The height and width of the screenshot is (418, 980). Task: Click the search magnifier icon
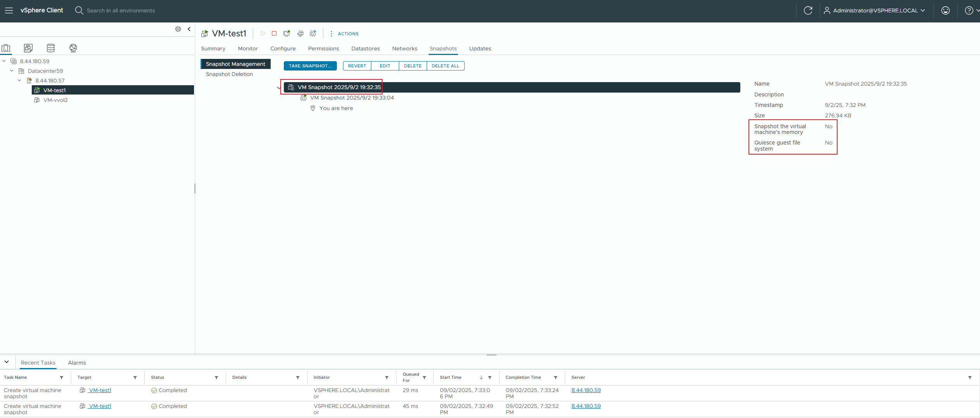tap(79, 10)
